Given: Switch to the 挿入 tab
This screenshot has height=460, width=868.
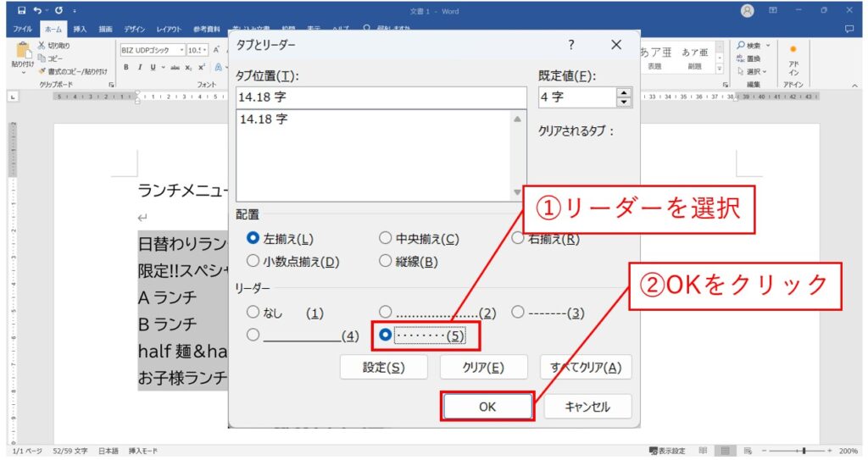Looking at the screenshot, I should point(80,29).
